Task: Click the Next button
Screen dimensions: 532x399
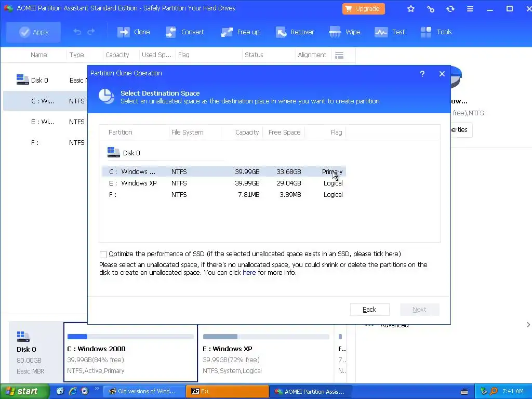Action: pyautogui.click(x=419, y=310)
